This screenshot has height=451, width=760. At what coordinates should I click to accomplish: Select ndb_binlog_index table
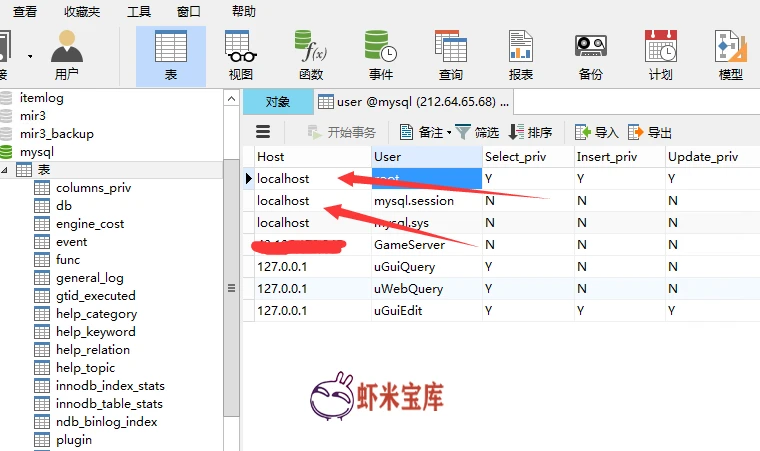click(107, 421)
